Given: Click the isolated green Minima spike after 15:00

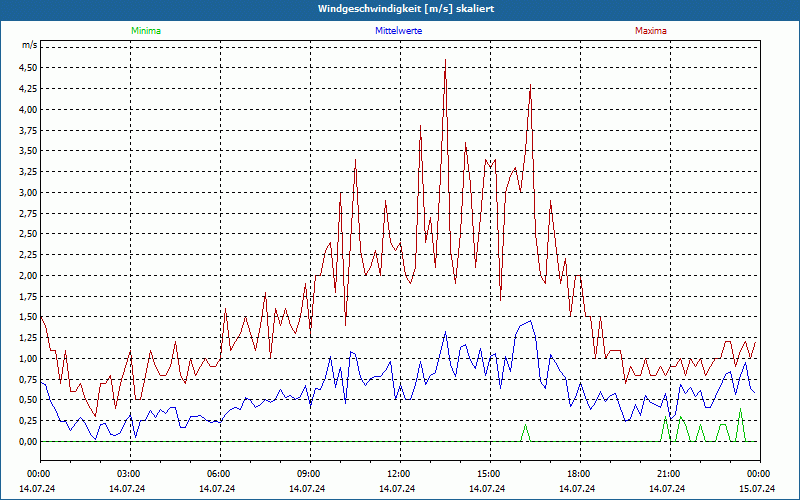Looking at the screenshot, I should 525,426.
